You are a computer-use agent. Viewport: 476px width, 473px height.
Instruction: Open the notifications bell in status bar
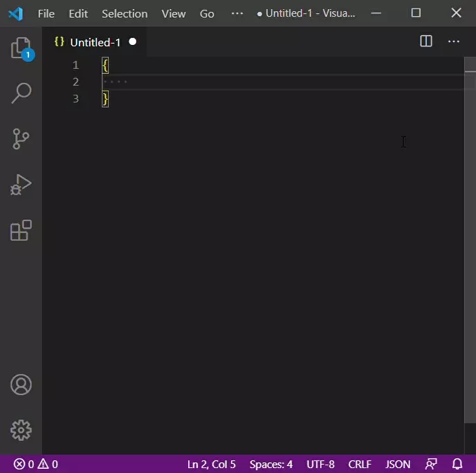pos(457,464)
